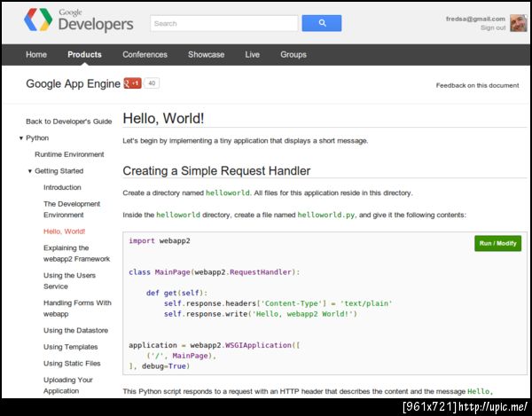Collapse the Python tree section

(x=21, y=138)
